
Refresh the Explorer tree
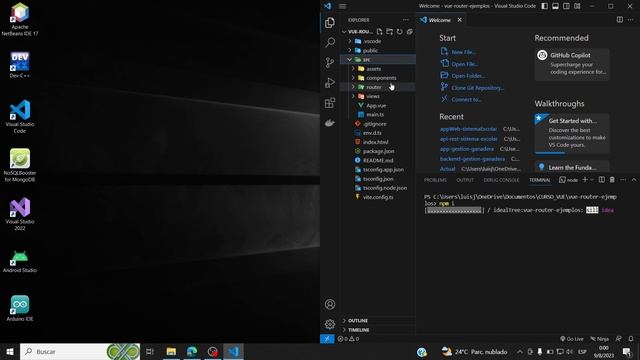400,31
